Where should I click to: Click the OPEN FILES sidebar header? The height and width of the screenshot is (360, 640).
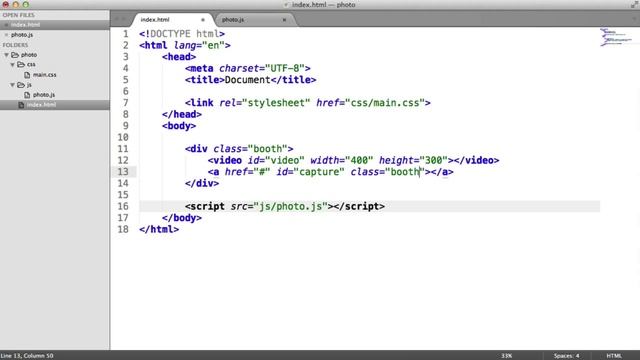coord(18,15)
